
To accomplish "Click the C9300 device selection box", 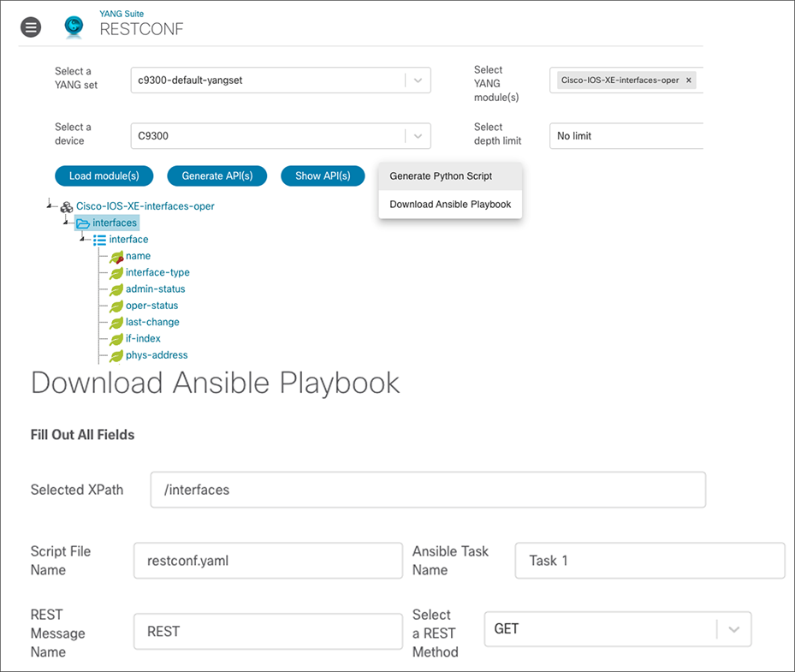I will coord(281,136).
